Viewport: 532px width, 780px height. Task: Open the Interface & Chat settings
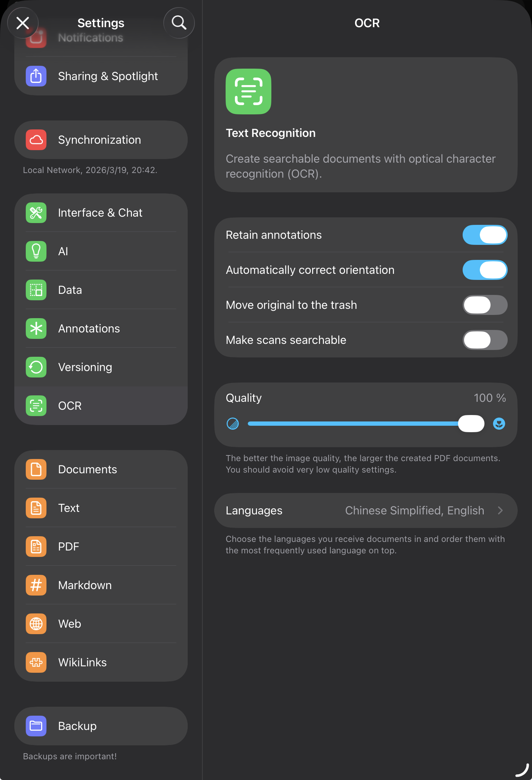click(x=101, y=213)
